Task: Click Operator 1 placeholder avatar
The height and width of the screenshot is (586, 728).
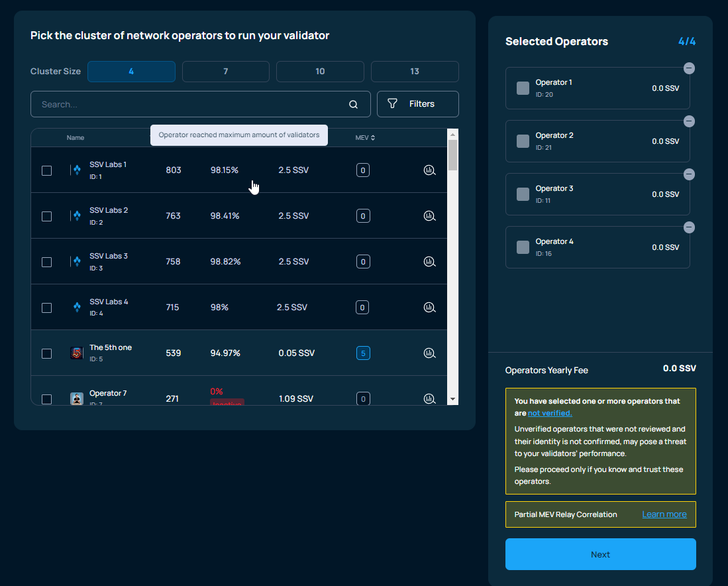Action: (523, 88)
